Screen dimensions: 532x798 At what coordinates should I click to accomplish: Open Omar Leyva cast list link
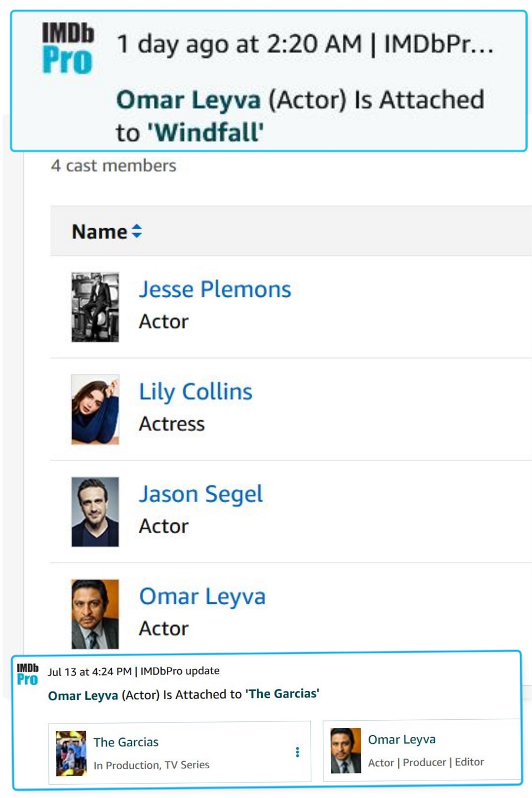[202, 596]
